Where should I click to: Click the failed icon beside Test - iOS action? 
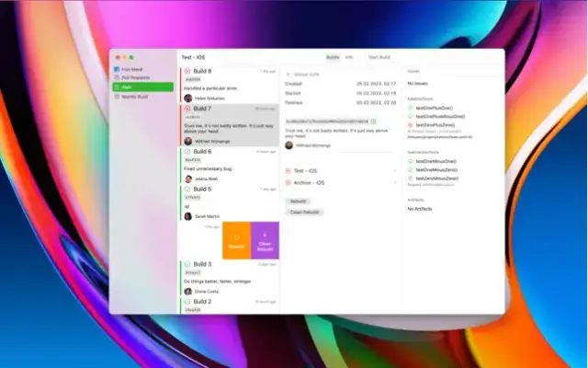tap(288, 171)
